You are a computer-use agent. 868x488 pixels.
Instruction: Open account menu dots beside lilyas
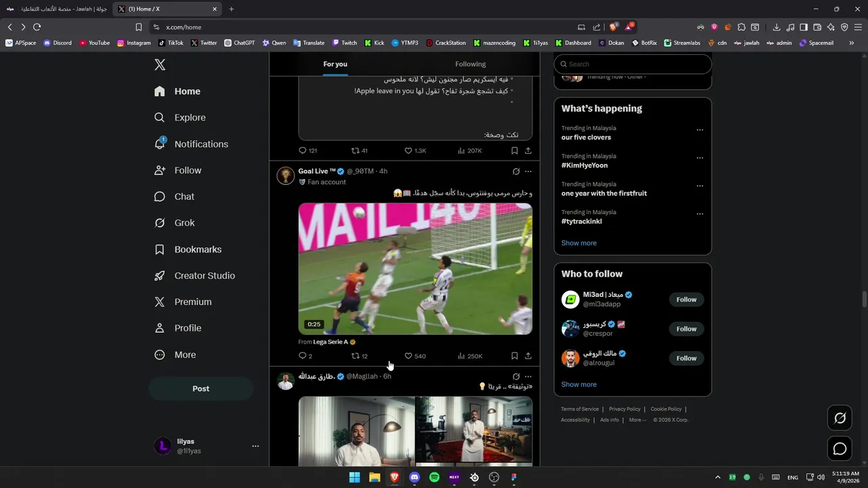point(256,446)
